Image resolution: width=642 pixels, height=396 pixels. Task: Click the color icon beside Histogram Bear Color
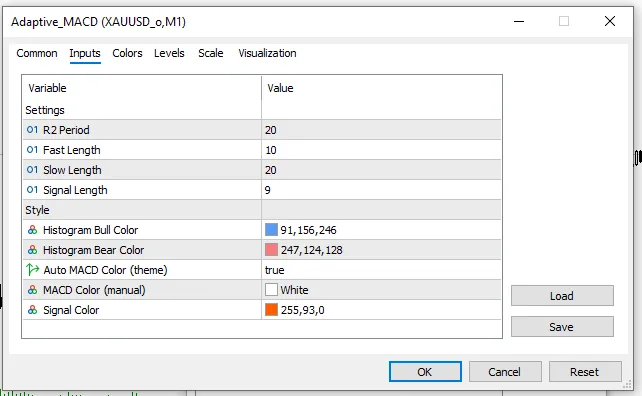point(32,250)
